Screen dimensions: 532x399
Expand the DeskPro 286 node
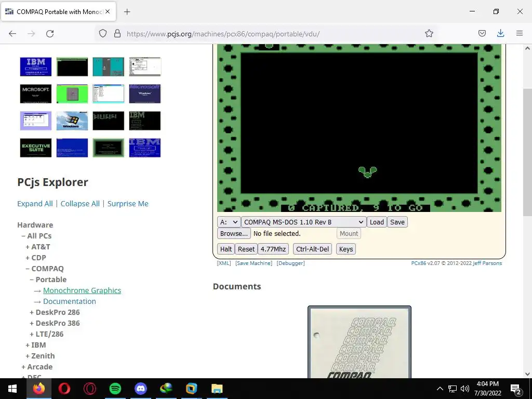[55, 312]
